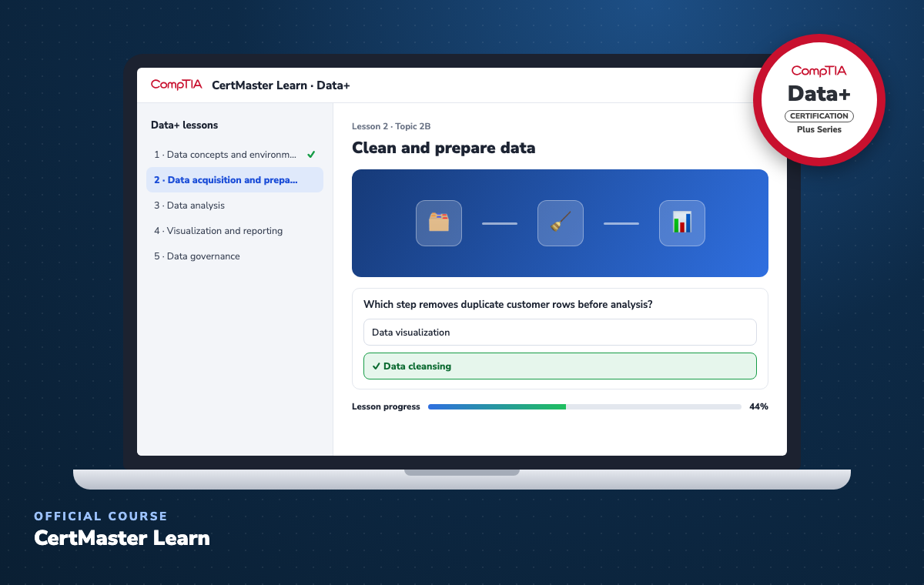
Task: Open lesson 3 Data analysis
Action: coord(235,206)
